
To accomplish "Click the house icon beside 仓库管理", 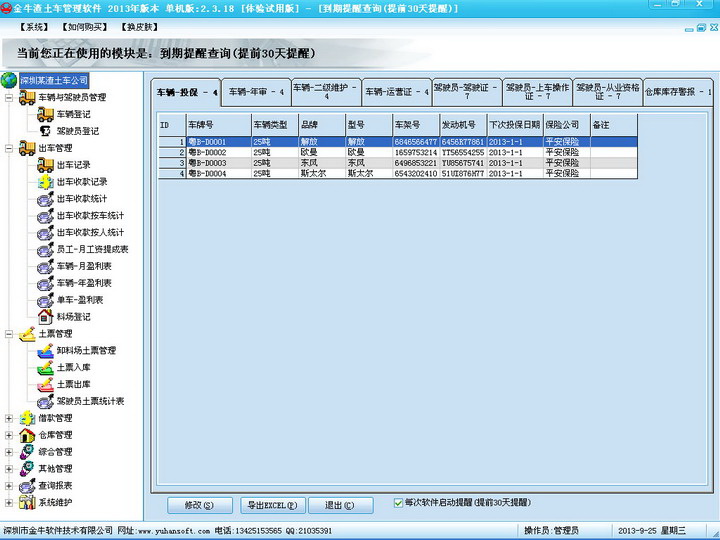I will (27, 435).
